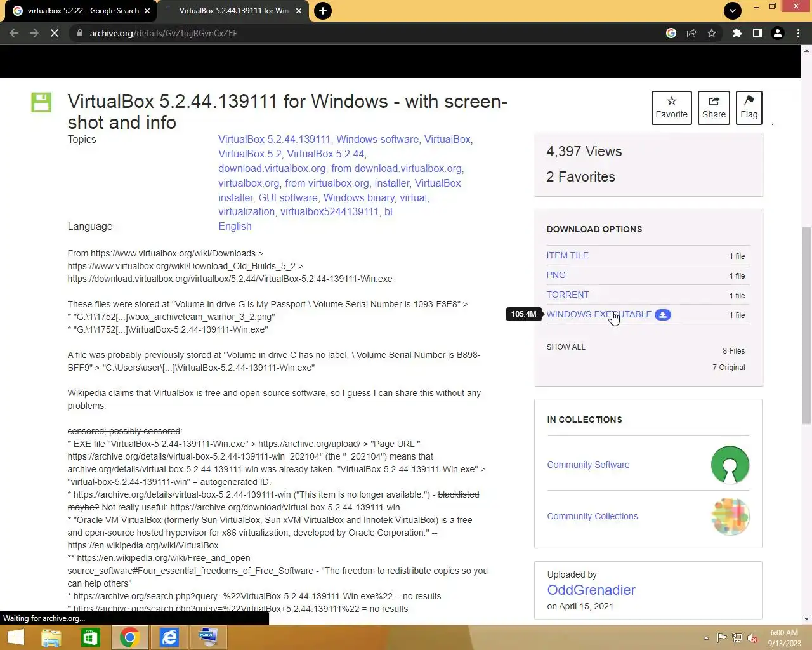
Task: Click the Action Center flag tray icon
Action: tap(721, 638)
